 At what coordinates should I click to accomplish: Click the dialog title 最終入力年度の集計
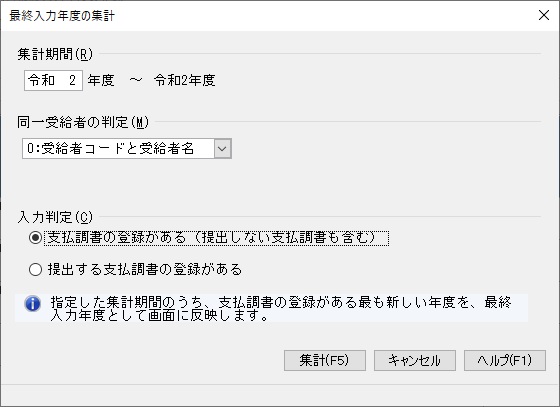(x=62, y=16)
